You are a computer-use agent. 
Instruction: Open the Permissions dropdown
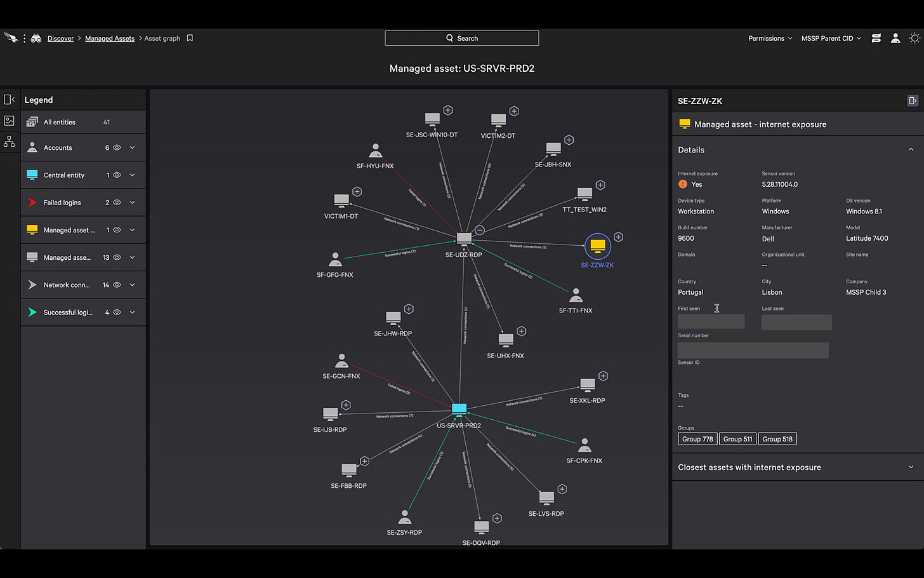pyautogui.click(x=770, y=38)
